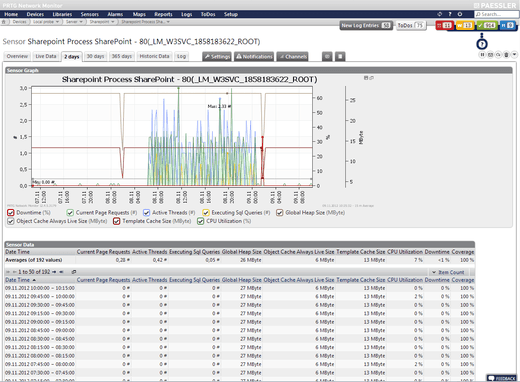The image size is (520, 382).
Task: Jump to last page arrow in pager
Action: point(61,272)
